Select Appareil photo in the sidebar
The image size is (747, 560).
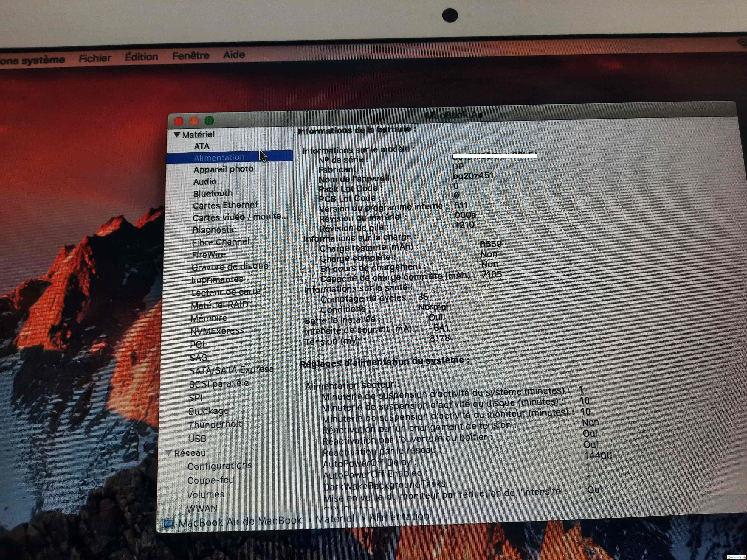[223, 169]
